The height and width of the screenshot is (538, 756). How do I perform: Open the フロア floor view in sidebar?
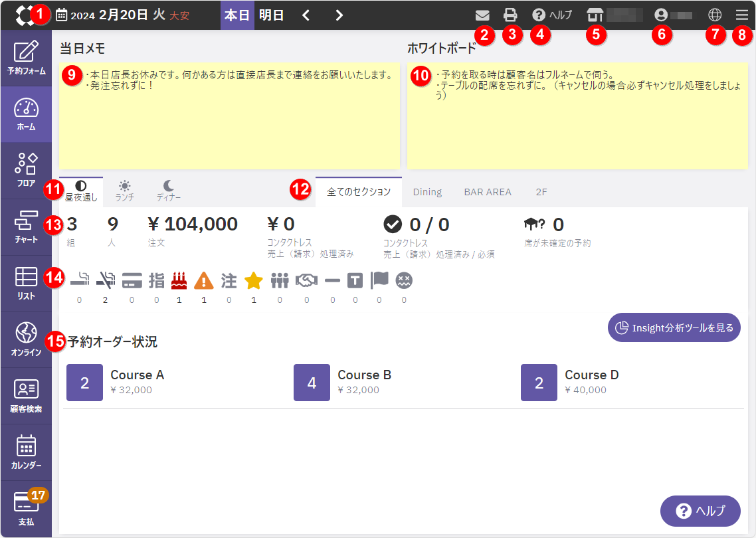[26, 170]
